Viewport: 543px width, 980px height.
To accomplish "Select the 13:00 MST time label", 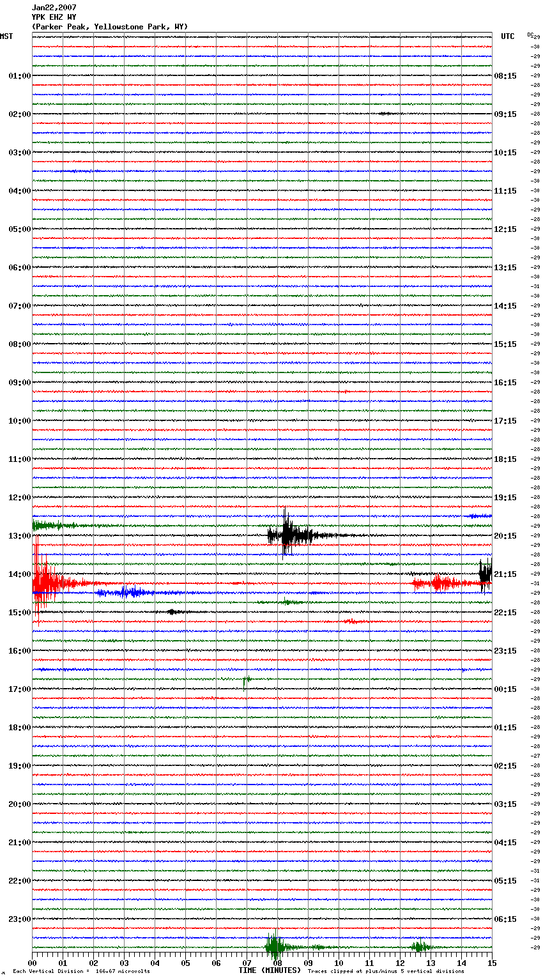I will [x=20, y=536].
